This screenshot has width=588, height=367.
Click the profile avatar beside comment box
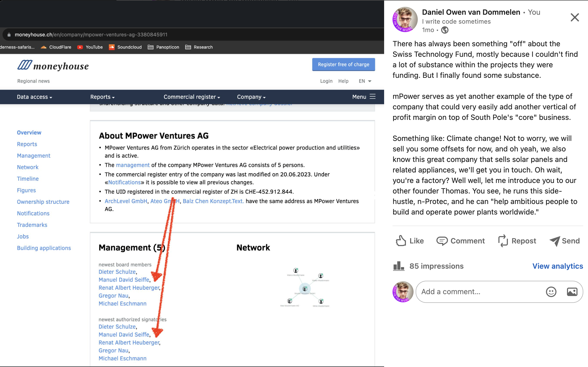point(403,292)
